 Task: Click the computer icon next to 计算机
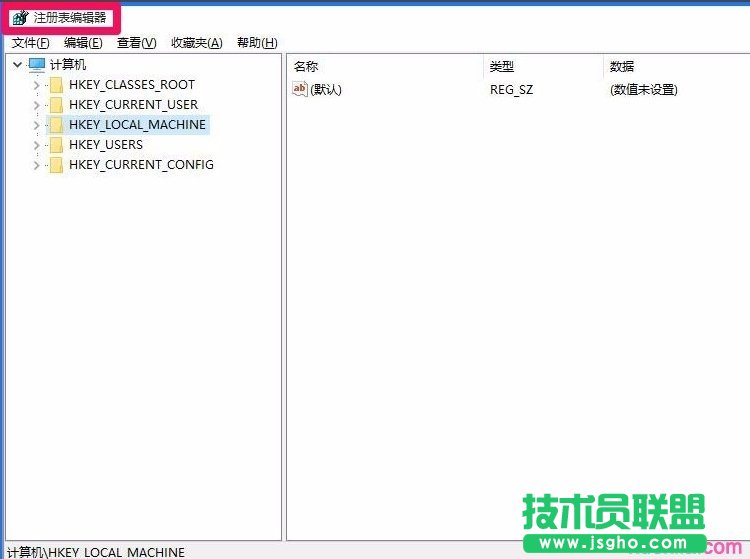[37, 65]
